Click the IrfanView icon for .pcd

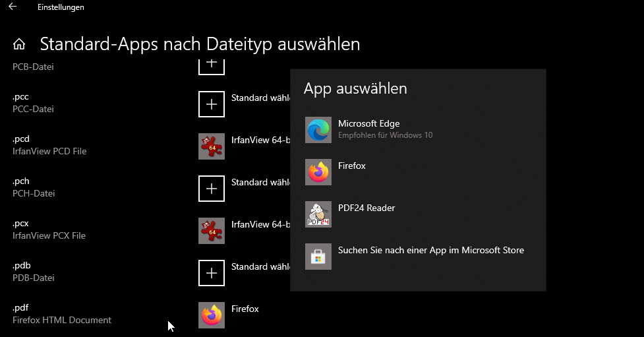pyautogui.click(x=212, y=146)
